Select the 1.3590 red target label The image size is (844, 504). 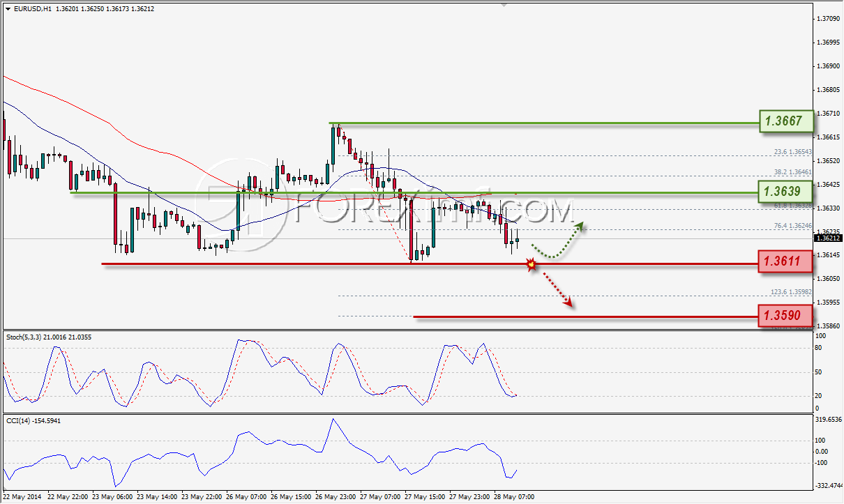[786, 316]
